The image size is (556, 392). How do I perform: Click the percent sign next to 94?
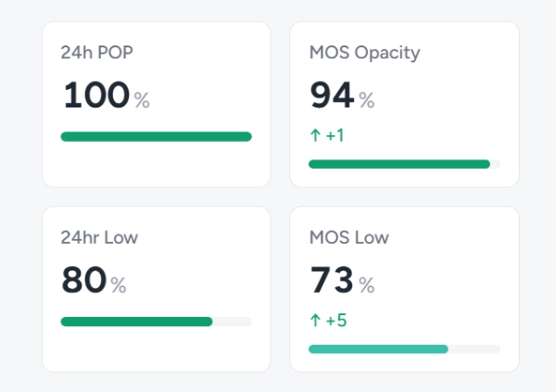[x=367, y=100]
